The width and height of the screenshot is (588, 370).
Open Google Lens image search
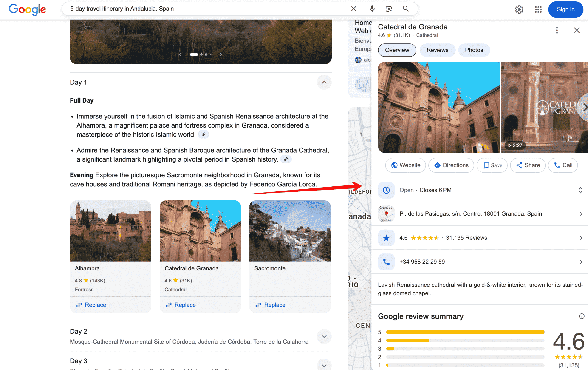[388, 9]
